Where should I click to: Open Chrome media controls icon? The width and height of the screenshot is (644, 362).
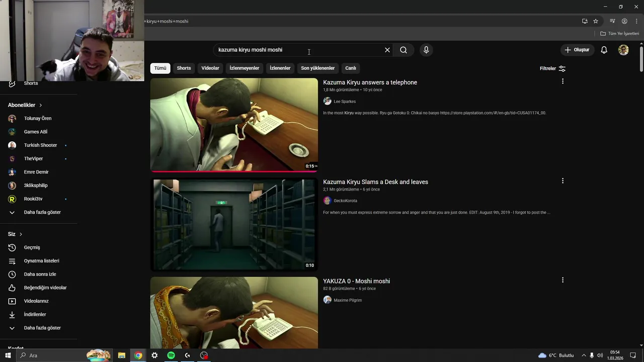(612, 21)
